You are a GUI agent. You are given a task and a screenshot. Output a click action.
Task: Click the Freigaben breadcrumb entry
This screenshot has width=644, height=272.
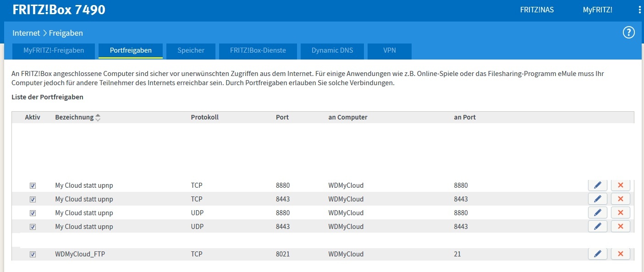tap(66, 33)
